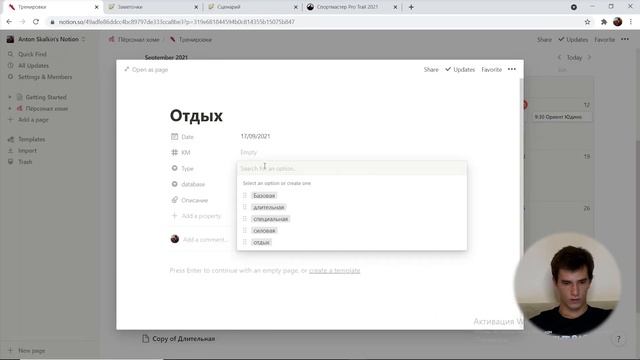Click the Add a comment field

[205, 240]
